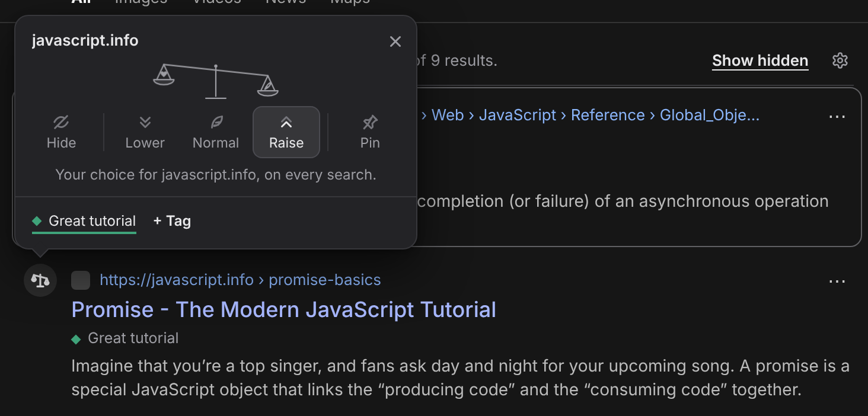Open the more options menu for the Global_Obje... result
This screenshot has width=868, height=416.
[x=837, y=117]
